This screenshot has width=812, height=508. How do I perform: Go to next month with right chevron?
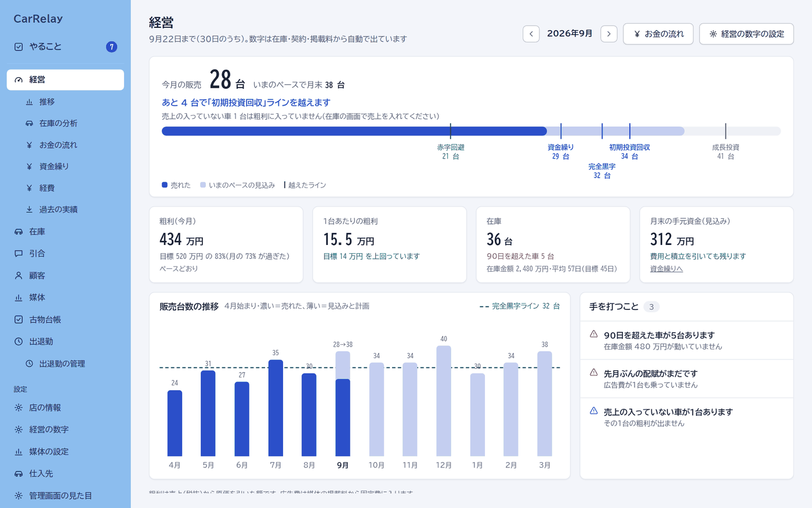pyautogui.click(x=608, y=34)
